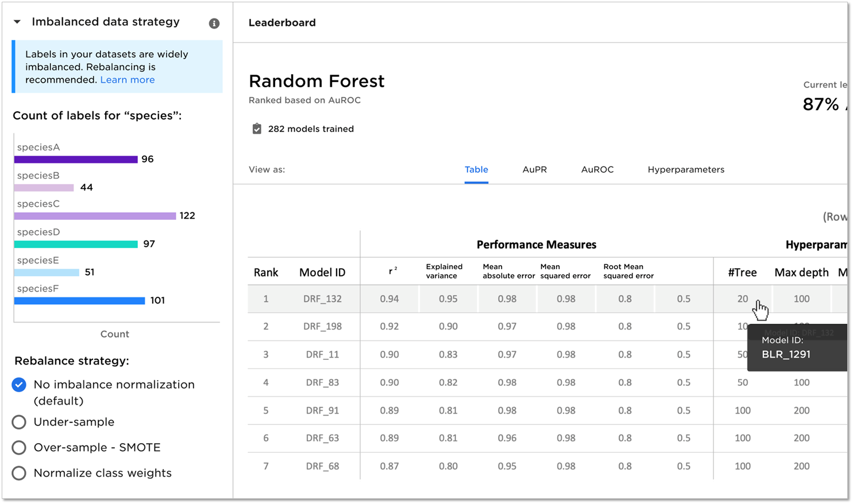Click the Ranked based on AuROC subtitle
The width and height of the screenshot is (853, 504).
(x=304, y=100)
